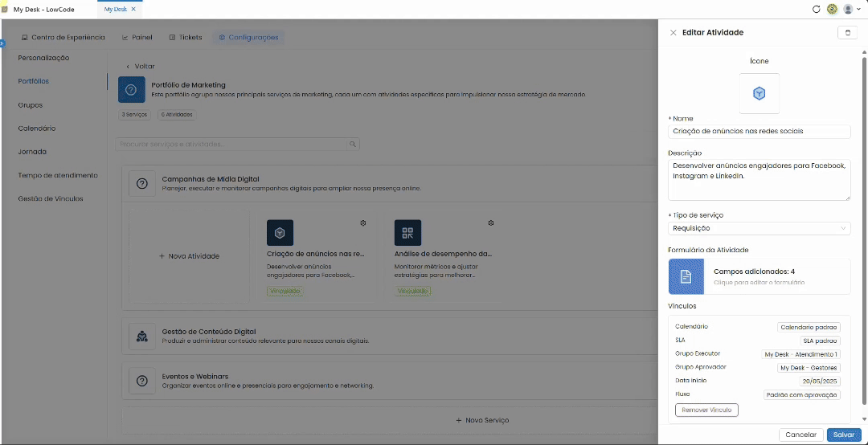Open the activity form document icon
The height and width of the screenshot is (445, 868).
pyautogui.click(x=686, y=276)
